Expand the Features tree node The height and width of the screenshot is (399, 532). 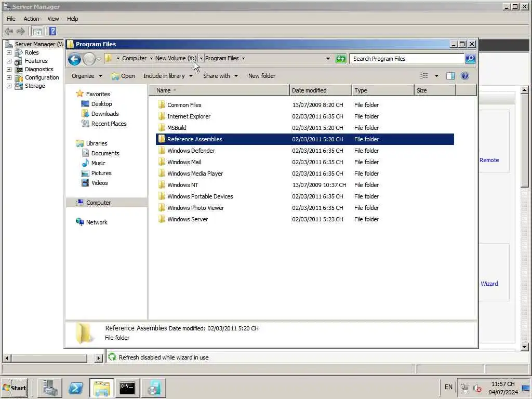pos(9,61)
